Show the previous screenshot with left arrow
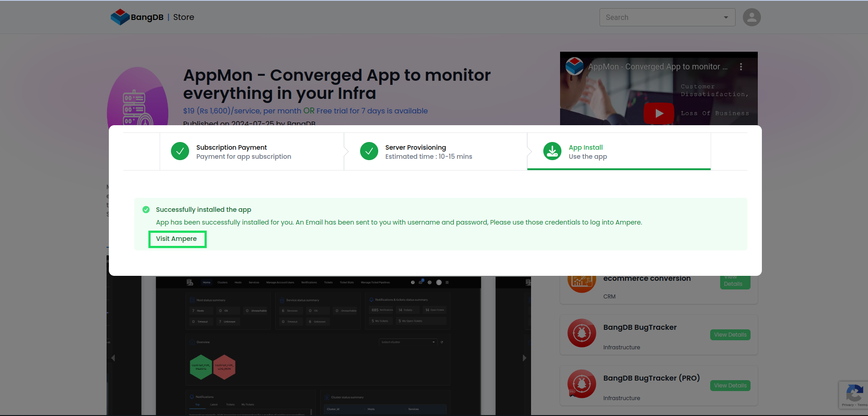 click(x=113, y=358)
